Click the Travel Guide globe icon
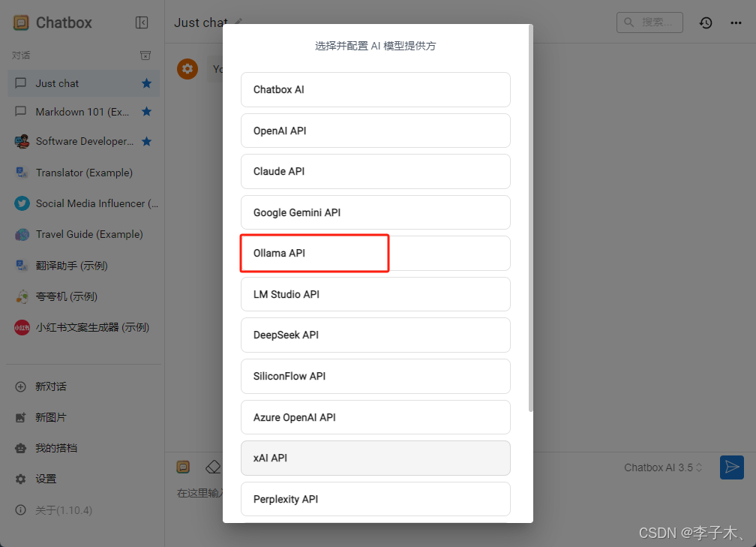 [22, 234]
